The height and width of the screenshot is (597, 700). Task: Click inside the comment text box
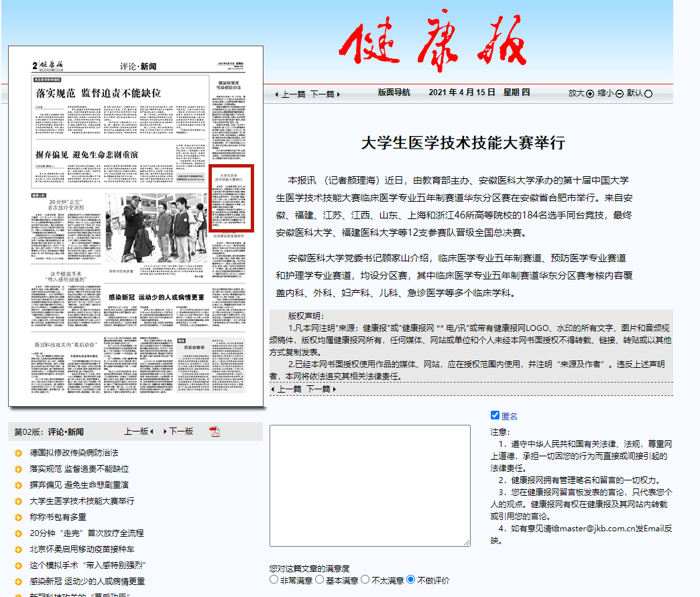coord(369,485)
